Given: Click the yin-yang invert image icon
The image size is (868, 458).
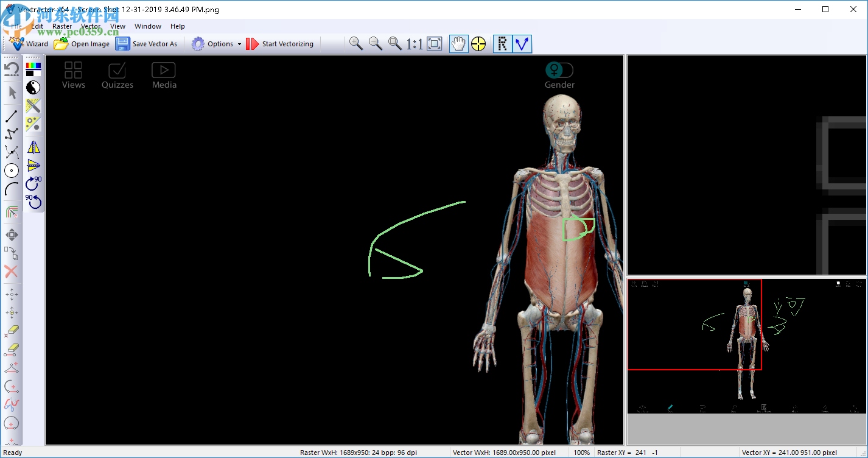Looking at the screenshot, I should tap(33, 88).
